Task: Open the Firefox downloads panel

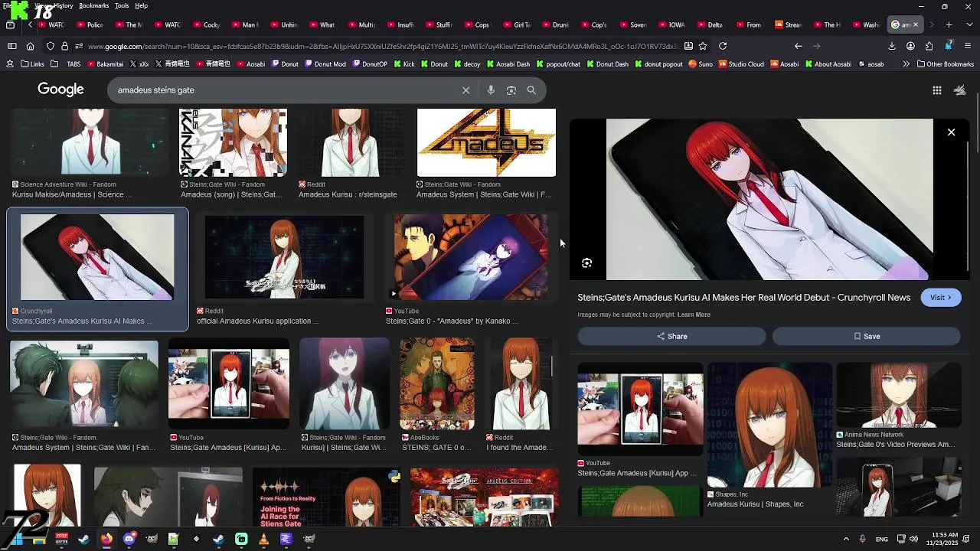Action: (892, 46)
